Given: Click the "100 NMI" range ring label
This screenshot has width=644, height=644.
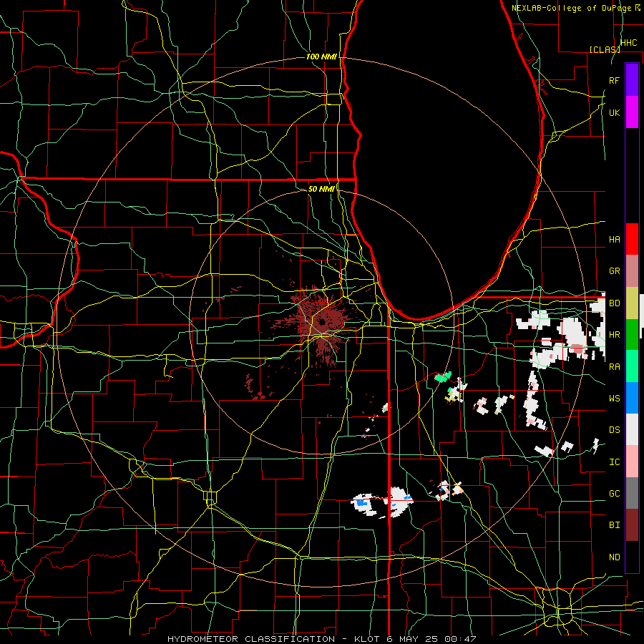Looking at the screenshot, I should click(x=321, y=57).
